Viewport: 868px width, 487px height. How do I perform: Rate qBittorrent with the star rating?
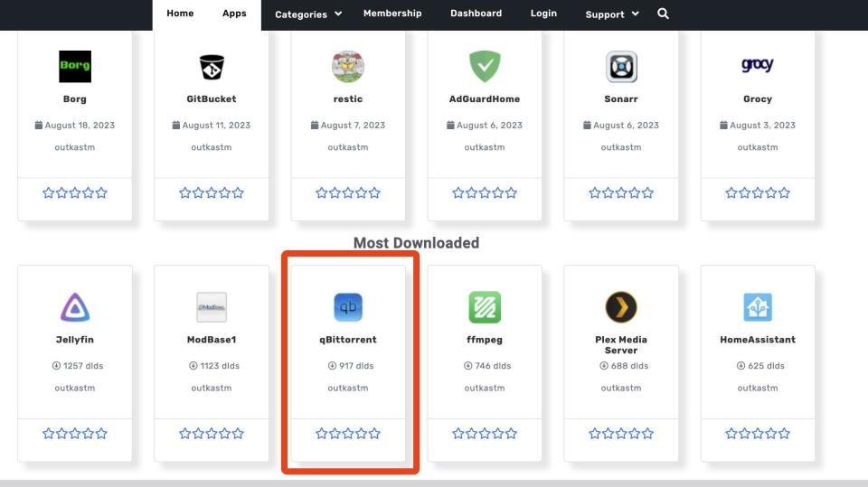pyautogui.click(x=347, y=434)
